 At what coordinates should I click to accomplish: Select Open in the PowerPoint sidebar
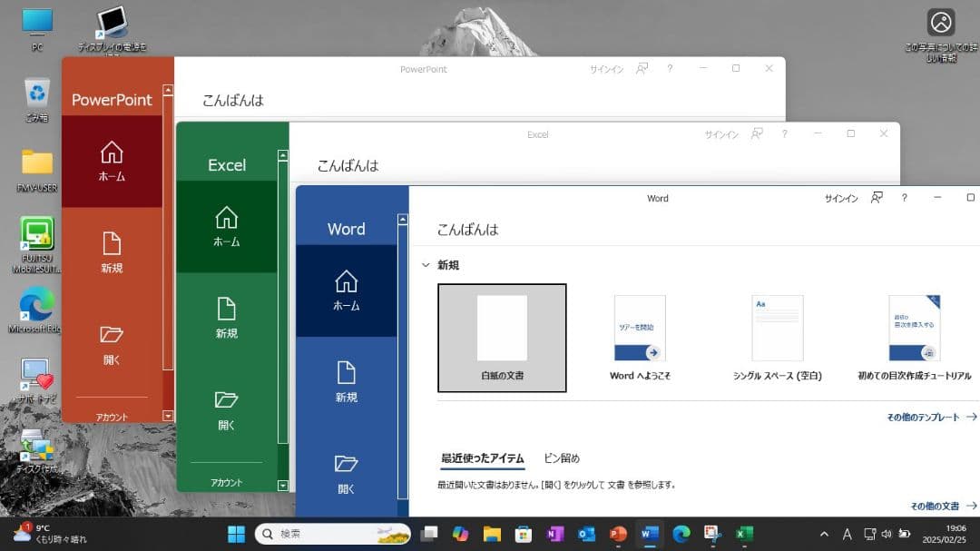click(112, 344)
